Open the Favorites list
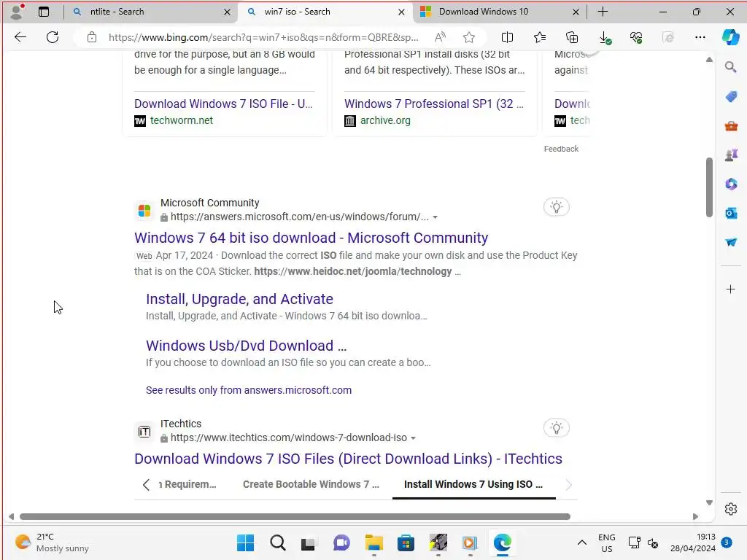This screenshot has height=560, width=747. point(540,37)
